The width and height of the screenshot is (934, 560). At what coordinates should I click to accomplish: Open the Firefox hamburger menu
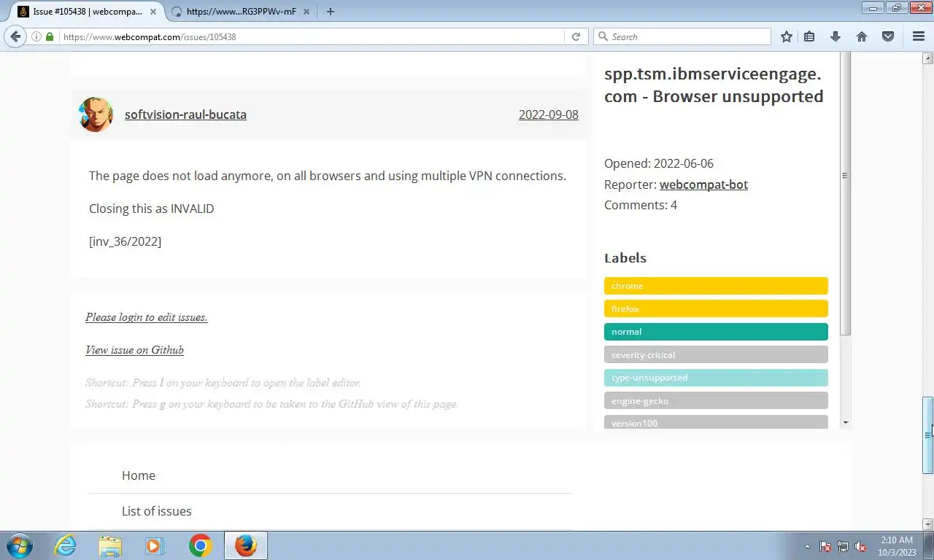tap(919, 36)
